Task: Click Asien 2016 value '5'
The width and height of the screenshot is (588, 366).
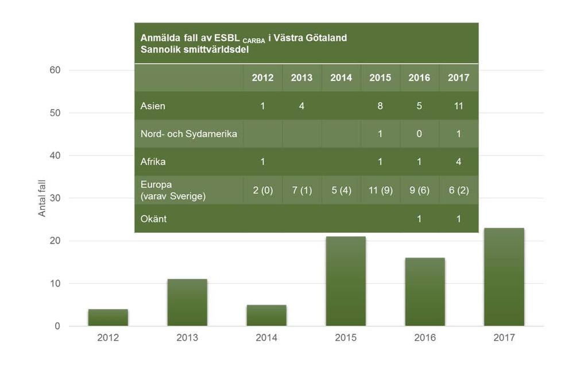Action: (x=419, y=106)
